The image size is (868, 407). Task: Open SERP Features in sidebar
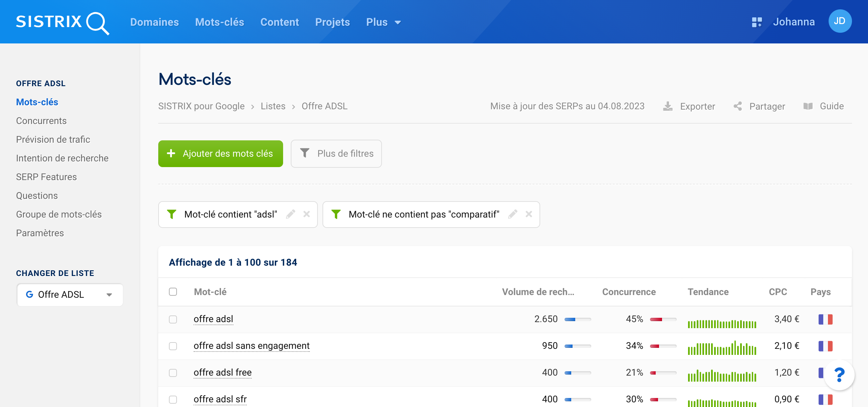point(46,177)
